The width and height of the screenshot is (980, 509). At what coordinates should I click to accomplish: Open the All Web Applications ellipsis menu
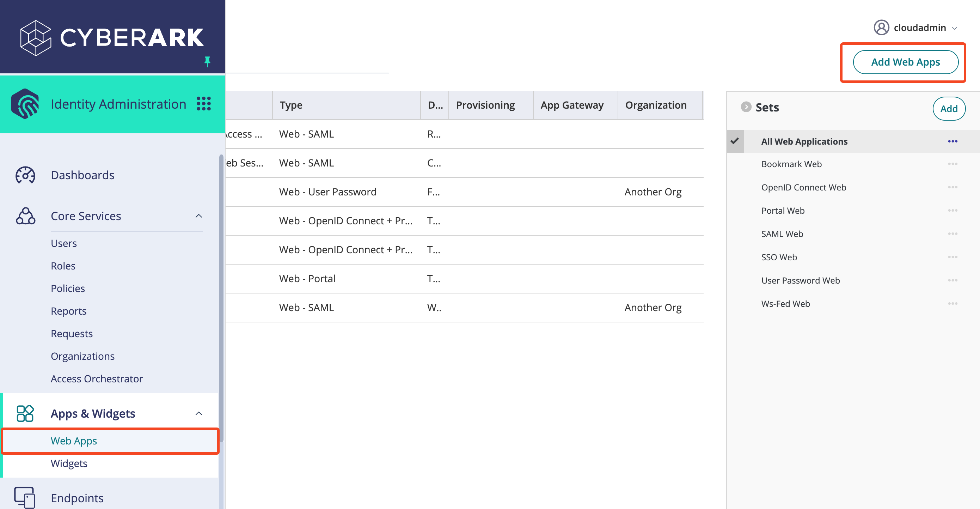coord(952,141)
